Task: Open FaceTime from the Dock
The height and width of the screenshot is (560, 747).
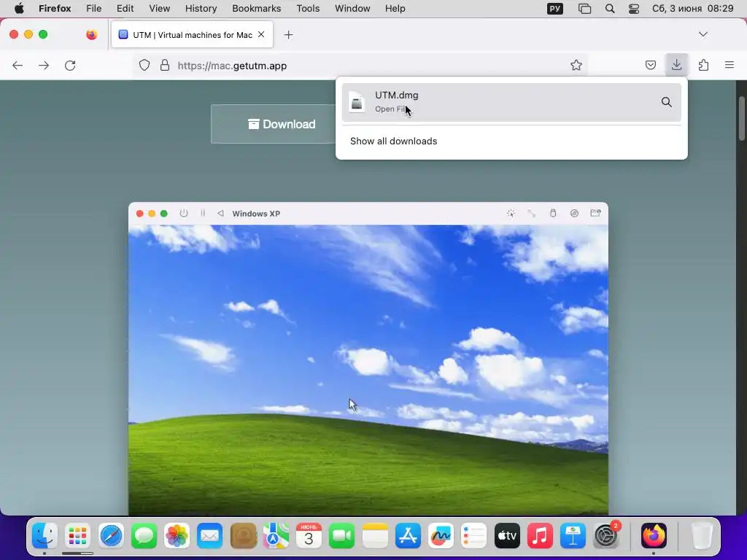Action: click(x=341, y=537)
